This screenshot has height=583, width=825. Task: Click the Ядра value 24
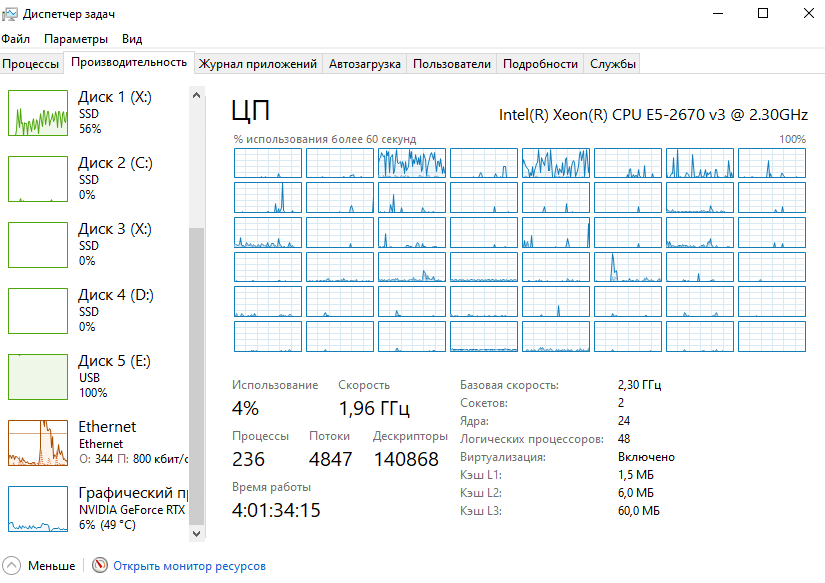pos(624,421)
